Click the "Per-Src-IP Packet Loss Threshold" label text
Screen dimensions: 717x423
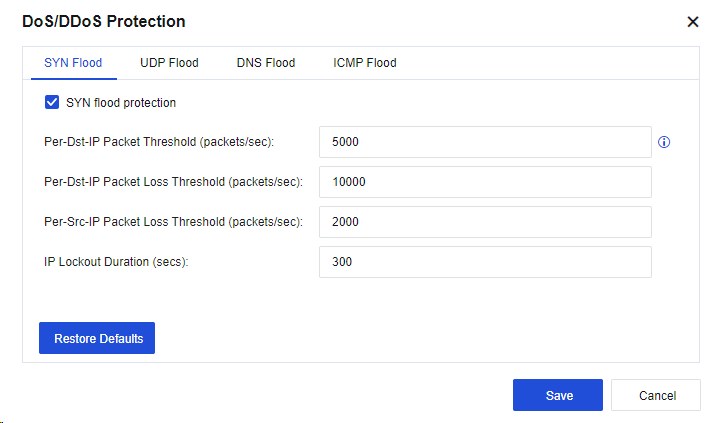(171, 222)
